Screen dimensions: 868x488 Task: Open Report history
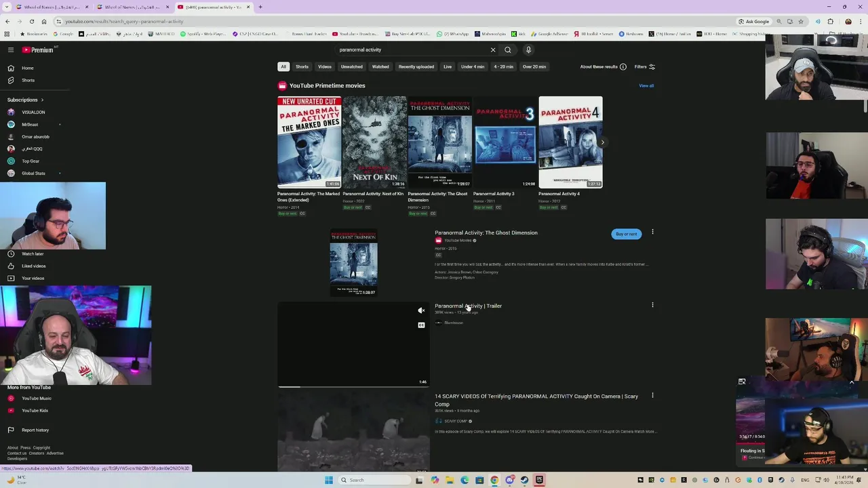click(x=35, y=430)
